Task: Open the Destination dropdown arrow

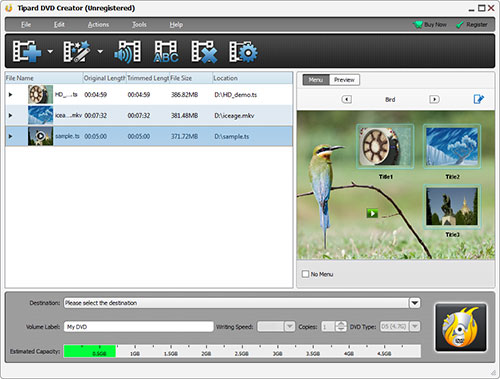Action: (x=415, y=303)
